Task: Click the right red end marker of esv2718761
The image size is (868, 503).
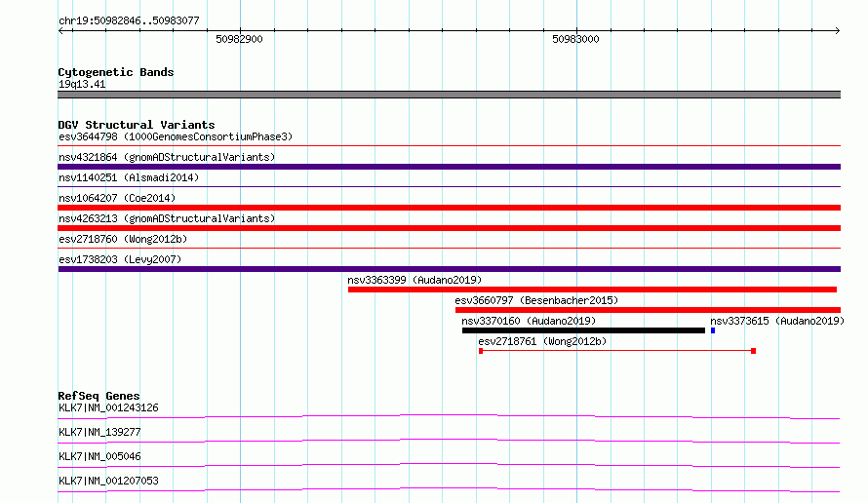Action: tap(754, 351)
